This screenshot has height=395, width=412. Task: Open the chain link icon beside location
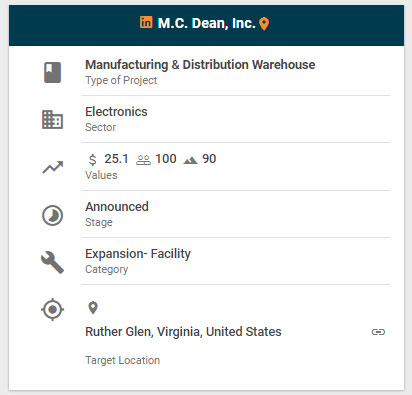pos(378,332)
